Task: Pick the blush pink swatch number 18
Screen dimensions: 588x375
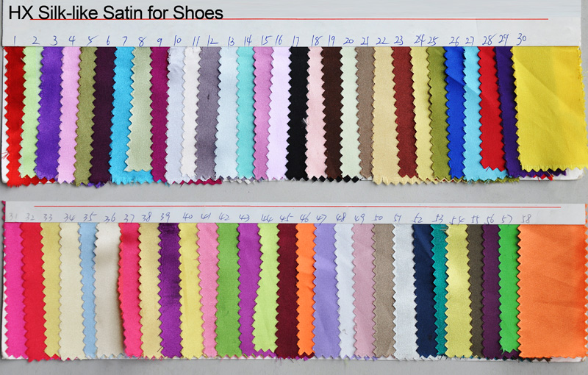Action: point(316,112)
